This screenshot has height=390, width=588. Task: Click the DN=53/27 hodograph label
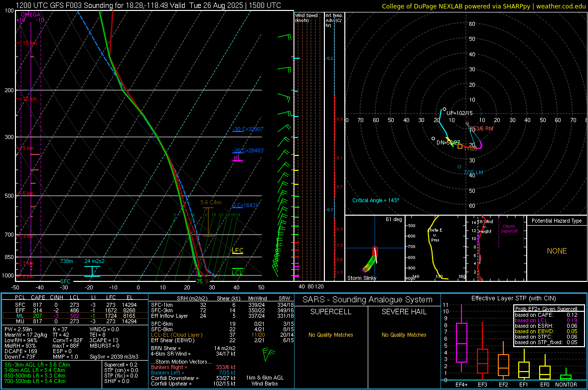point(448,142)
